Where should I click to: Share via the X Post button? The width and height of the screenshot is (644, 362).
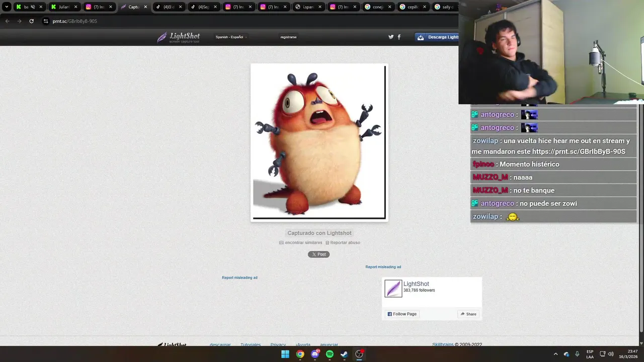coord(318,254)
